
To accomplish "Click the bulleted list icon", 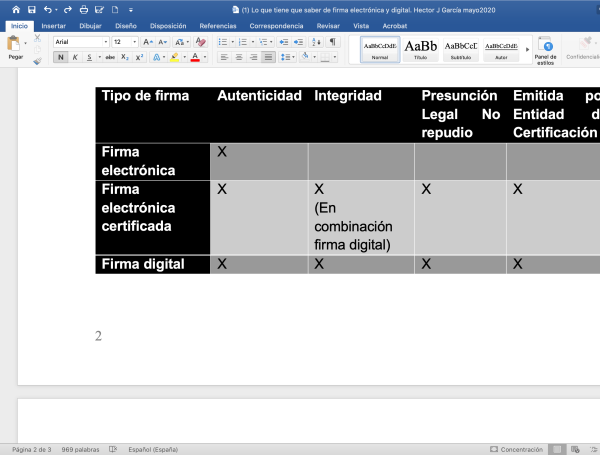I will click(x=222, y=42).
